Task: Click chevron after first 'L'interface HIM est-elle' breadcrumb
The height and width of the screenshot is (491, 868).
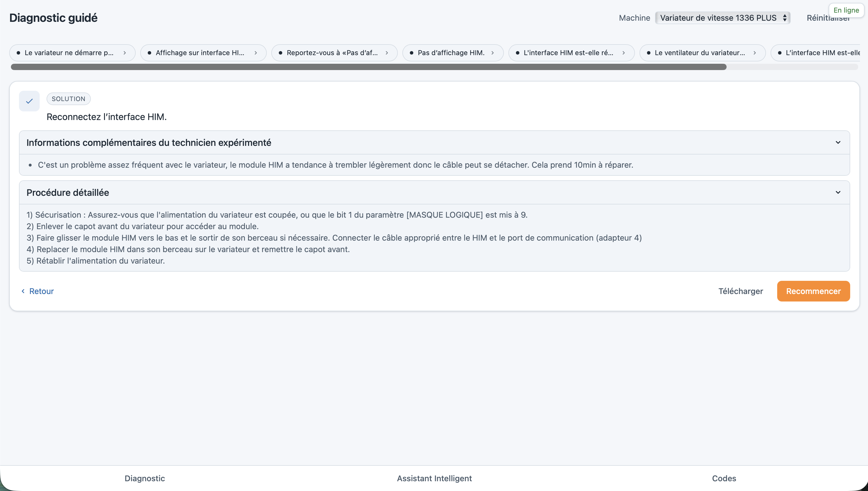Action: (623, 53)
